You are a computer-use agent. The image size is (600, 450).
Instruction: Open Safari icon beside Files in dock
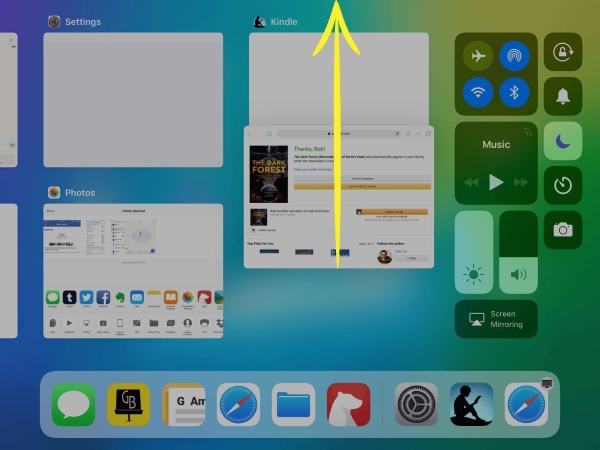point(238,404)
